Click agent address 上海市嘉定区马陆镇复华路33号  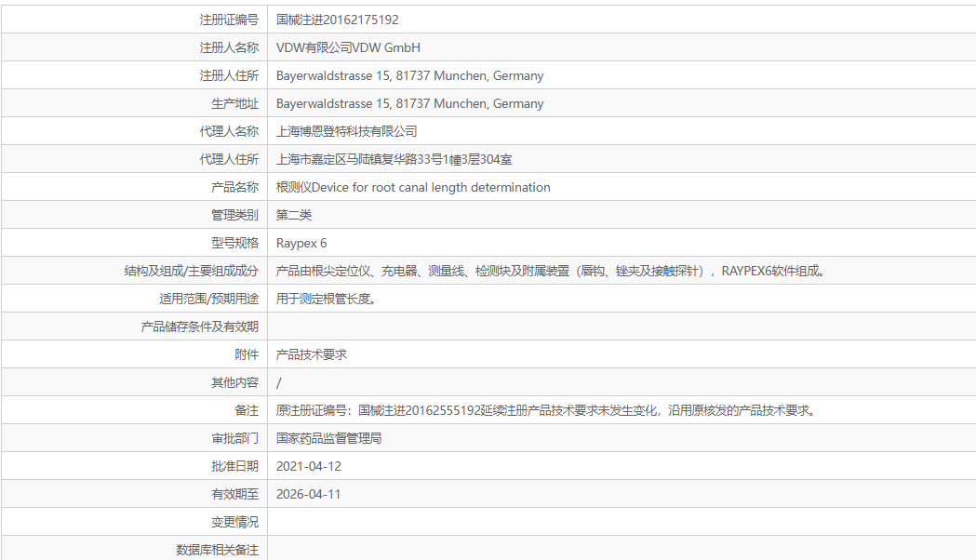point(394,159)
